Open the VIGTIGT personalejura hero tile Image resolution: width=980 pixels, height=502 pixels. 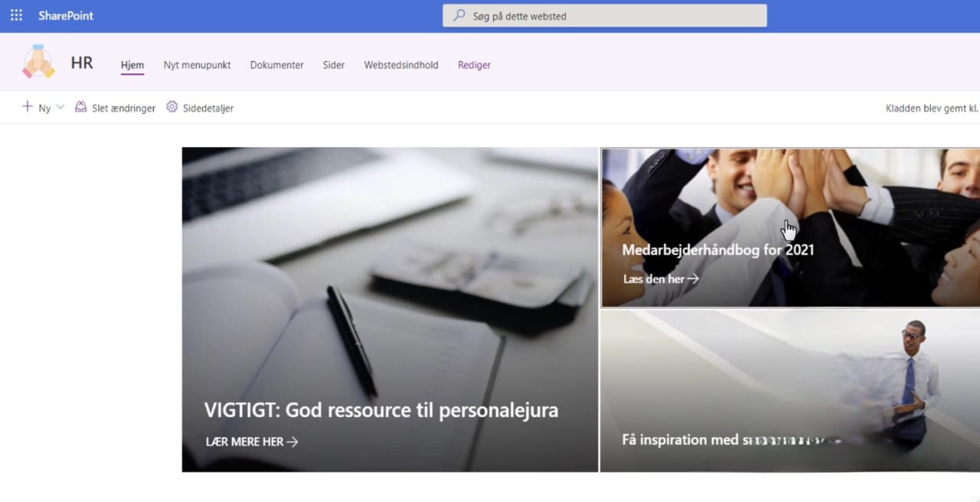(390, 309)
